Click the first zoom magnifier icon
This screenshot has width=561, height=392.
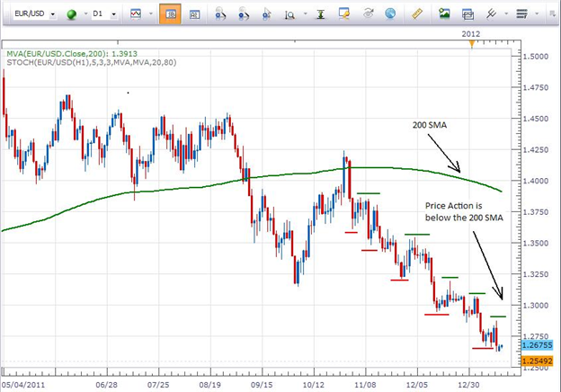[x=220, y=14]
